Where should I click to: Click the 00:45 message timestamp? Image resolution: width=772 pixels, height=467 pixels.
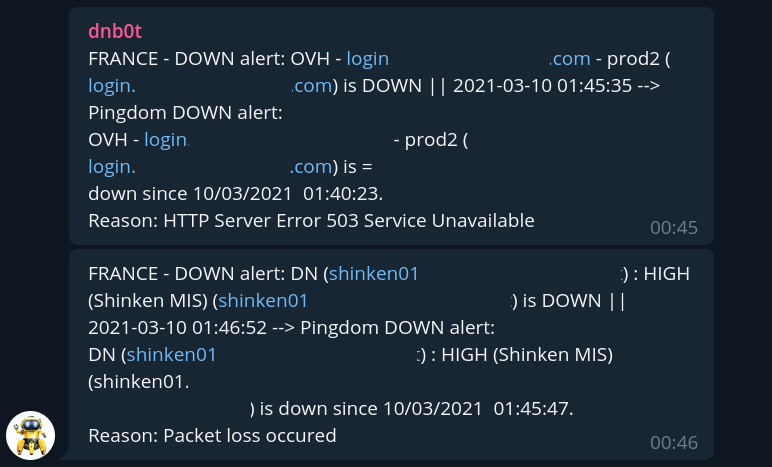tap(673, 228)
